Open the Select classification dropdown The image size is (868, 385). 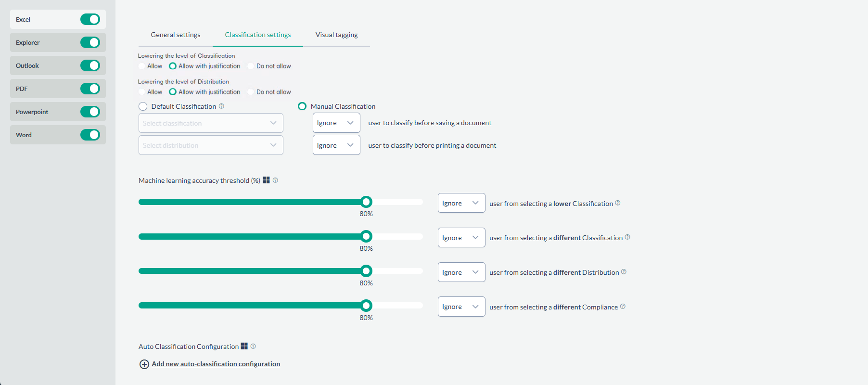tap(211, 123)
